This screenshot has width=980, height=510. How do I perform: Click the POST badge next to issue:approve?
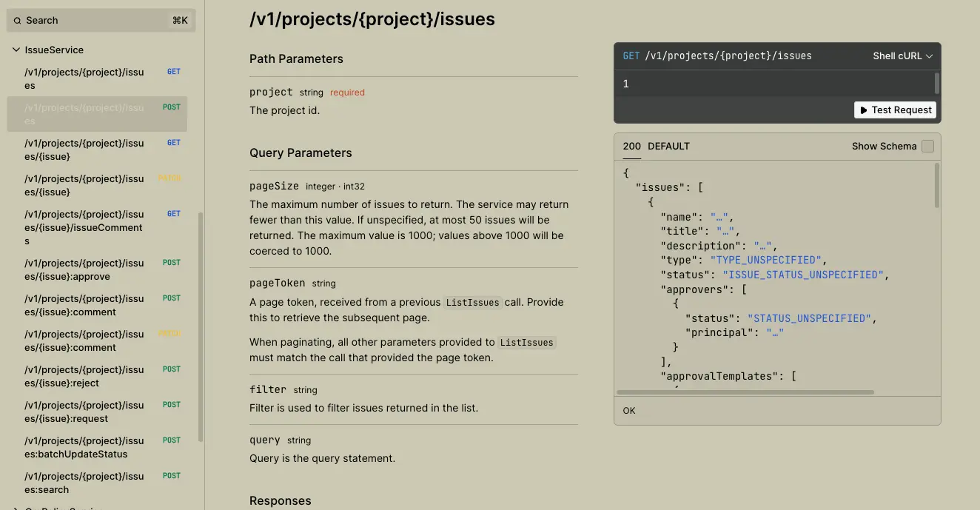click(x=171, y=262)
